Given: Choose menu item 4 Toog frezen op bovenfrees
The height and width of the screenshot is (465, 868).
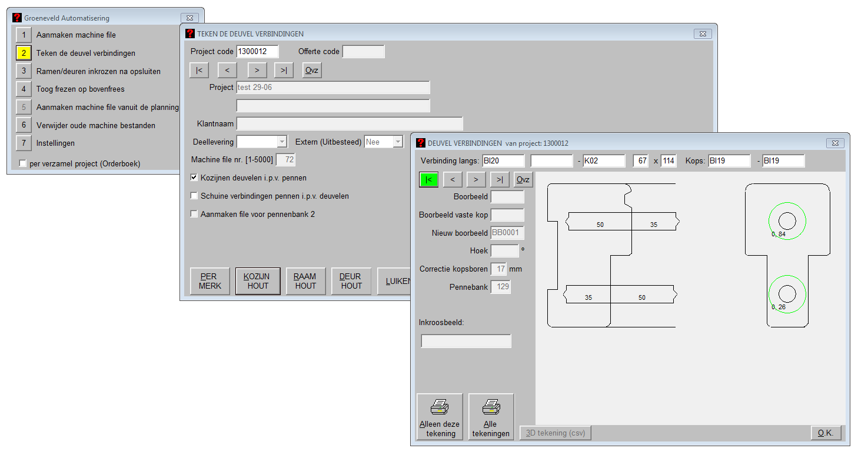Looking at the screenshot, I should coord(24,89).
